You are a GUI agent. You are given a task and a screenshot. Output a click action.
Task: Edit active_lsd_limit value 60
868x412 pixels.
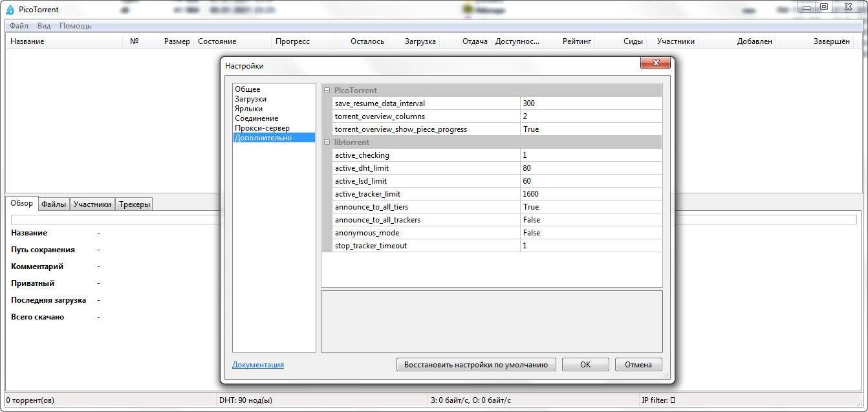(591, 181)
